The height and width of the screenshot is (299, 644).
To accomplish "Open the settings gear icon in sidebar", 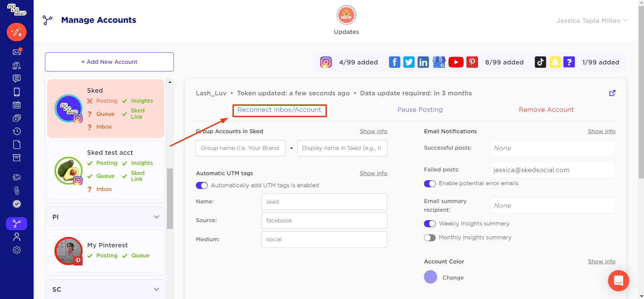I will 17,250.
